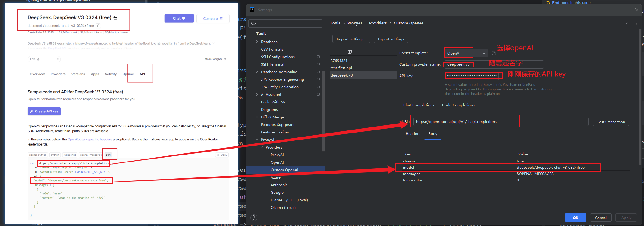Remove selected provider with minus icon
This screenshot has width=644, height=226.
click(x=342, y=52)
